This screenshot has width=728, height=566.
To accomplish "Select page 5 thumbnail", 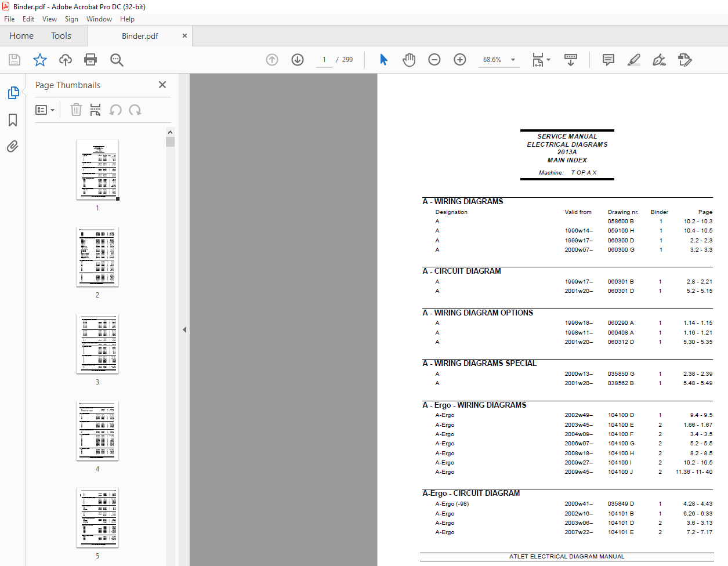I will [x=97, y=518].
